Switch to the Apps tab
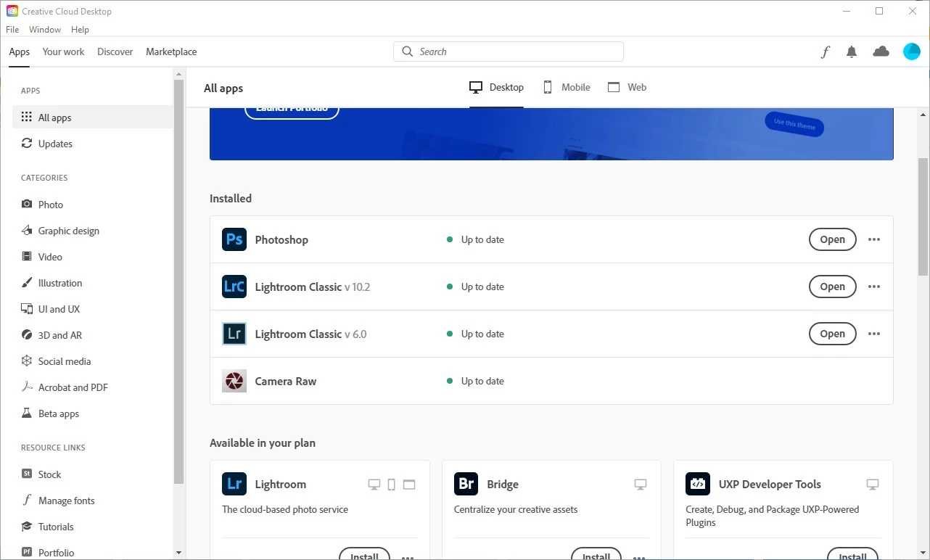Screen dimensions: 930x560 (x=20, y=52)
